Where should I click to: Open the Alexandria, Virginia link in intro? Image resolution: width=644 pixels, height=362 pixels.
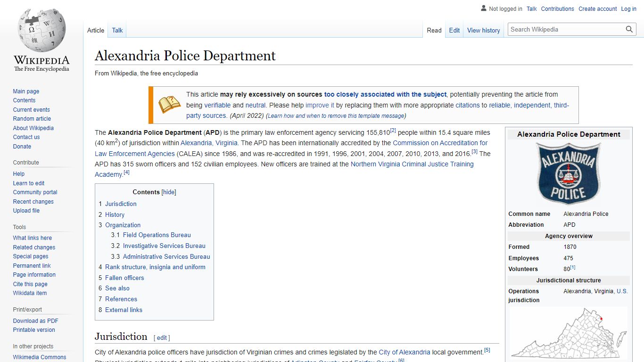click(209, 143)
